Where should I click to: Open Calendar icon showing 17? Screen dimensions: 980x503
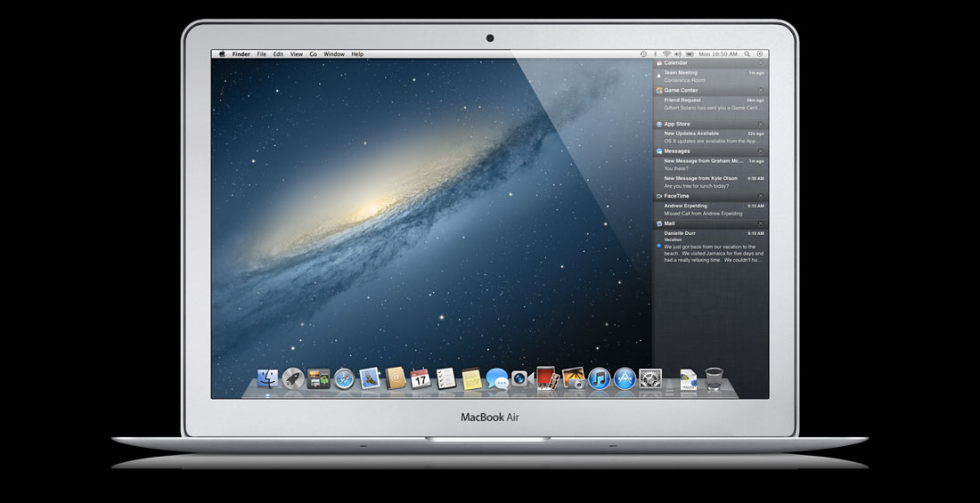point(420,378)
